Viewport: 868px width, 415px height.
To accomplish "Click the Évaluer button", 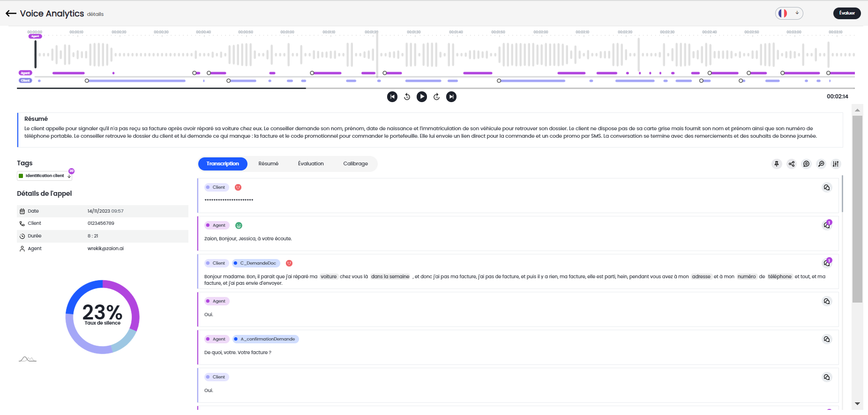I will pos(846,13).
